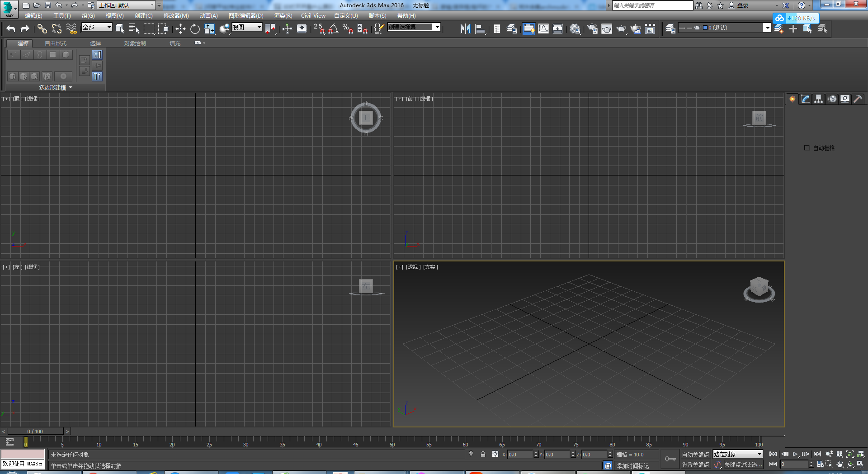Enable the 自动栅格 AutoGrid checkbox
Image resolution: width=868 pixels, height=474 pixels.
[807, 147]
